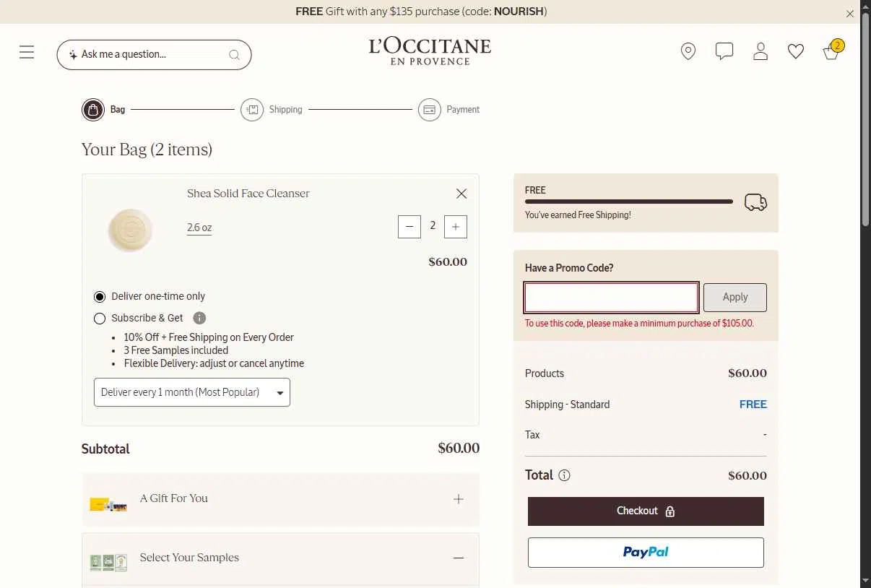Click the cleanser product thumbnail
The image size is (871, 588).
(x=130, y=230)
